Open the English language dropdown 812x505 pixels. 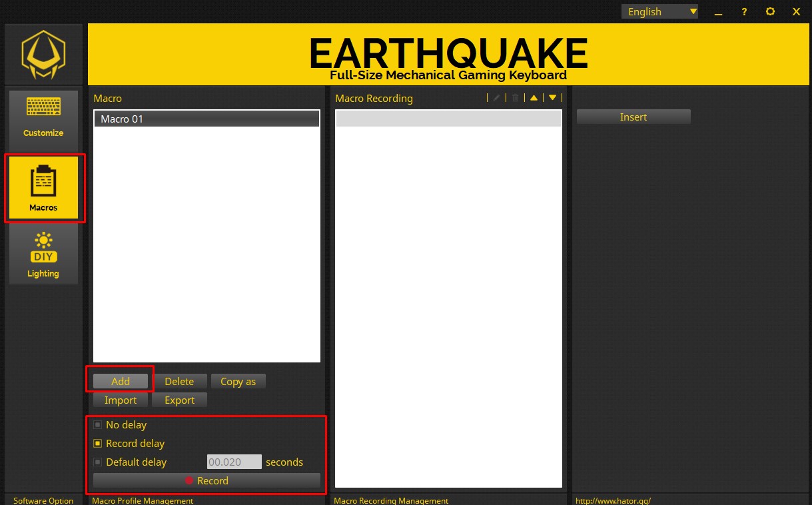[x=659, y=11]
